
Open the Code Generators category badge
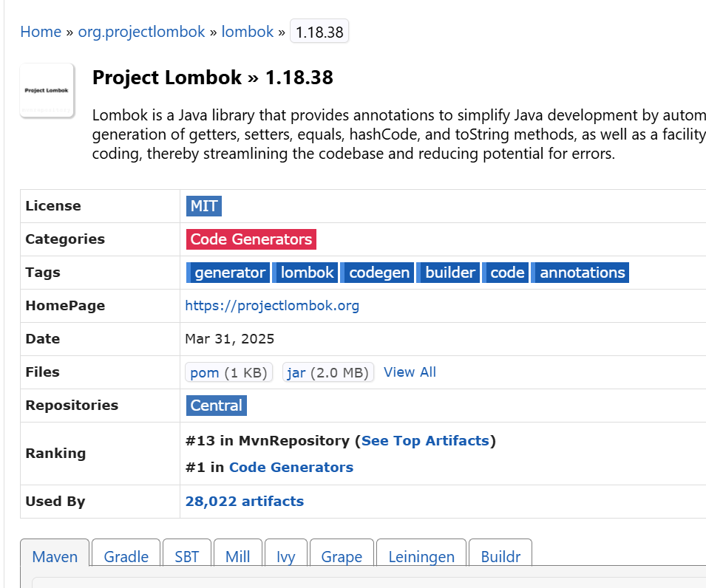(x=251, y=239)
